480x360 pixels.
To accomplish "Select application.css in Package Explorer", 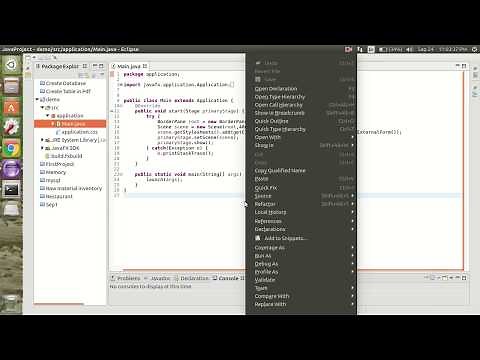I will pos(77,132).
